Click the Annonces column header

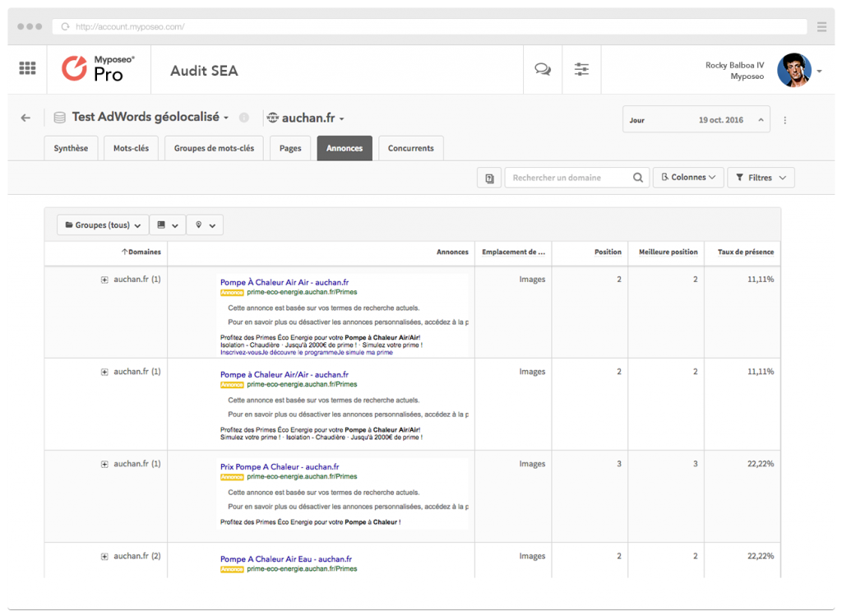pos(452,252)
